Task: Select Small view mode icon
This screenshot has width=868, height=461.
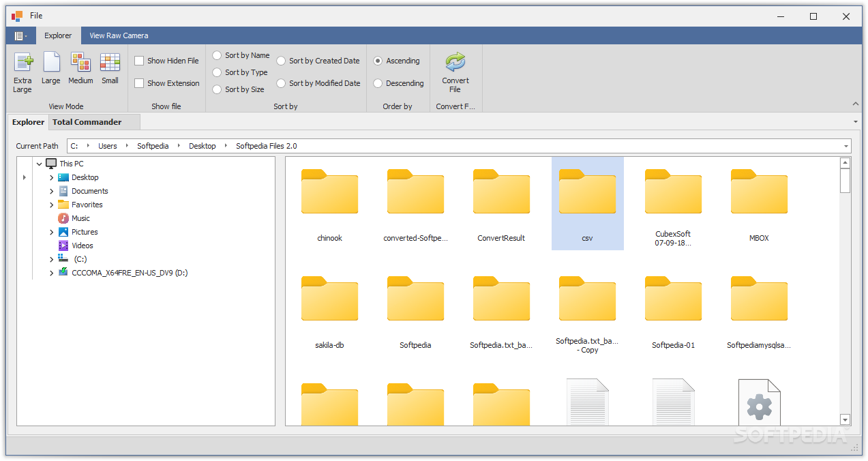Action: pyautogui.click(x=110, y=62)
